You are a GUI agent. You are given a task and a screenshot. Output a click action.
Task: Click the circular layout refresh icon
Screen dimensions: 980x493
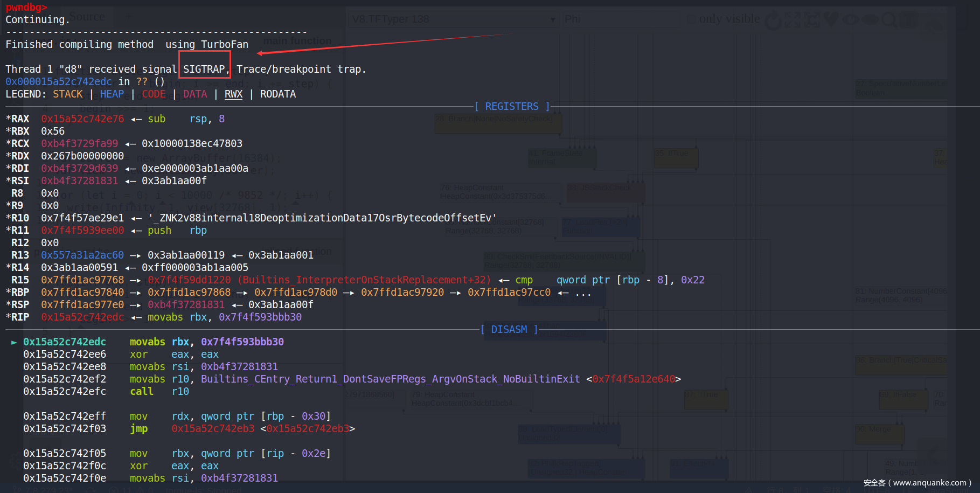[x=773, y=20]
